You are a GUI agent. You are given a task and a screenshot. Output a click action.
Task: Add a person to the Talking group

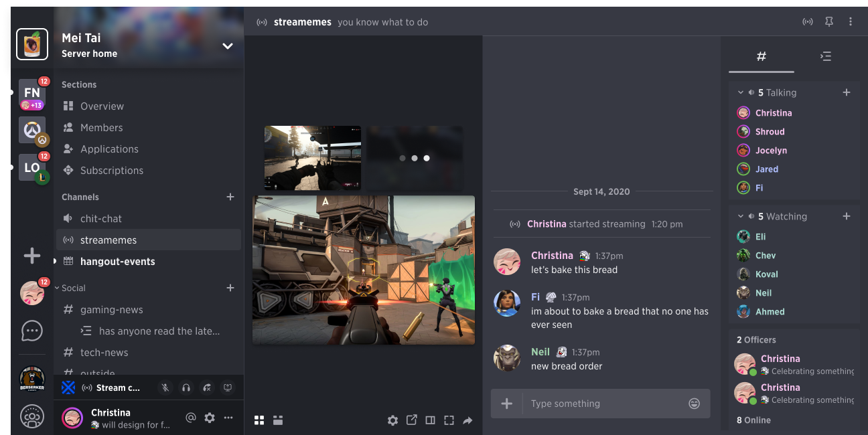847,92
